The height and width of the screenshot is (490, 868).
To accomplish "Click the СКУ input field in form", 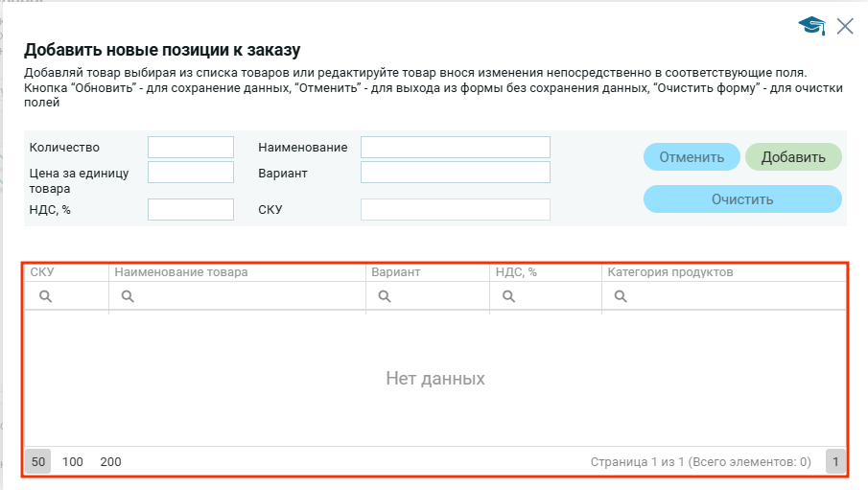I will (x=455, y=209).
